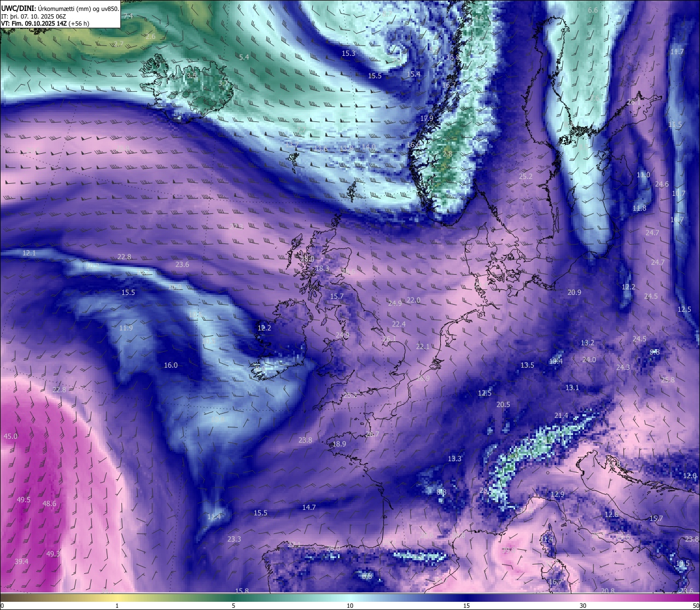Click the 18.9 value label
The image size is (700, 610).
click(x=339, y=444)
